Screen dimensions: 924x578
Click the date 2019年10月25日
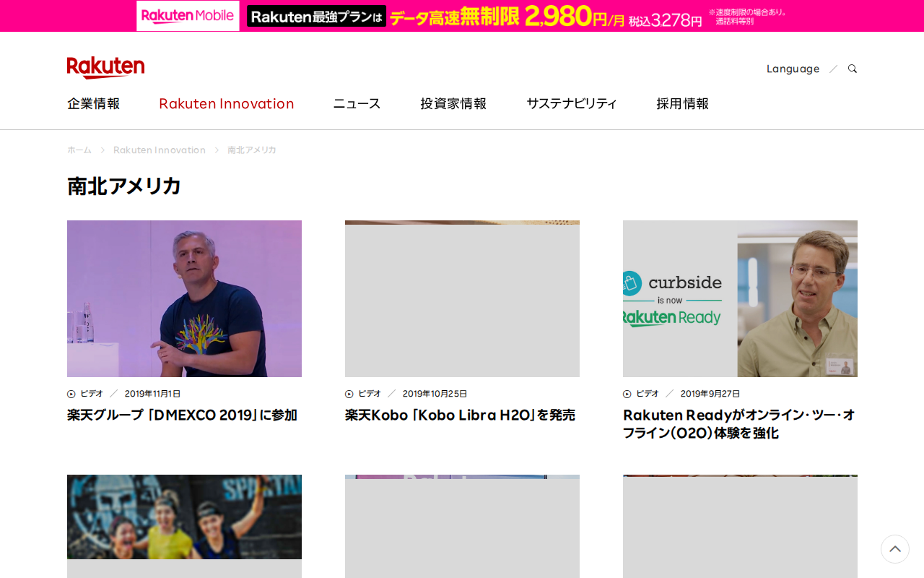click(x=435, y=394)
